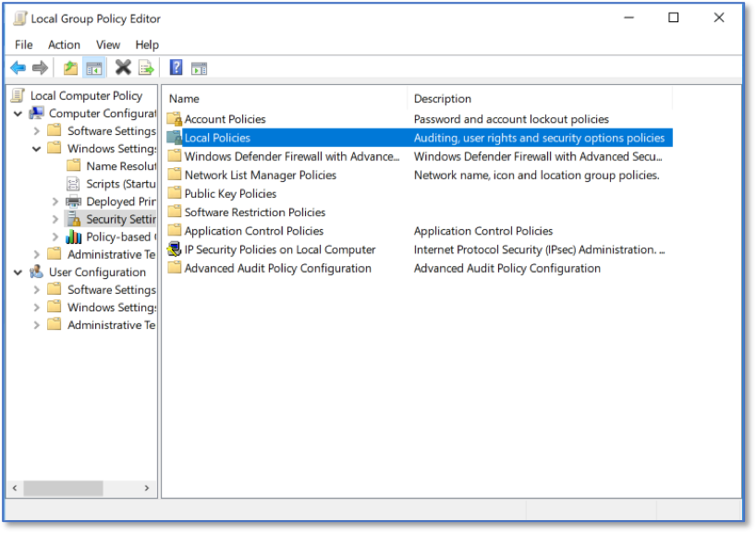Click the tree pane scroll left arrow
Viewport: 756px width, 533px height.
pyautogui.click(x=15, y=488)
